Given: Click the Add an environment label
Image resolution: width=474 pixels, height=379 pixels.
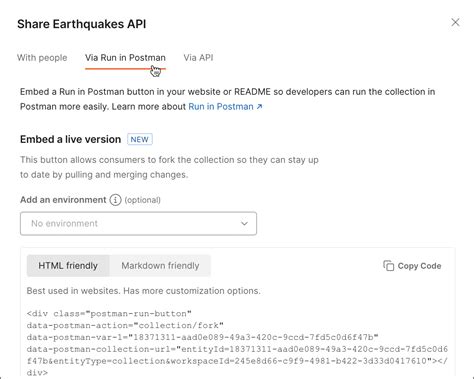Looking at the screenshot, I should 63,200.
